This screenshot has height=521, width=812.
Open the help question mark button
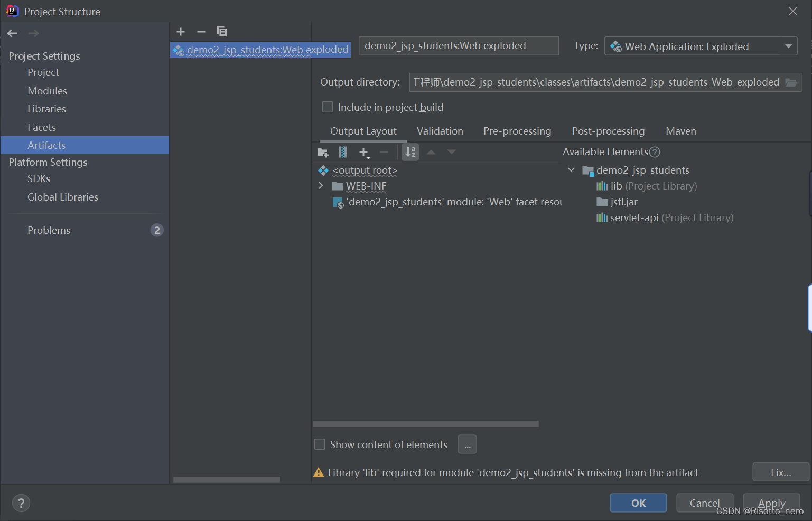(21, 503)
